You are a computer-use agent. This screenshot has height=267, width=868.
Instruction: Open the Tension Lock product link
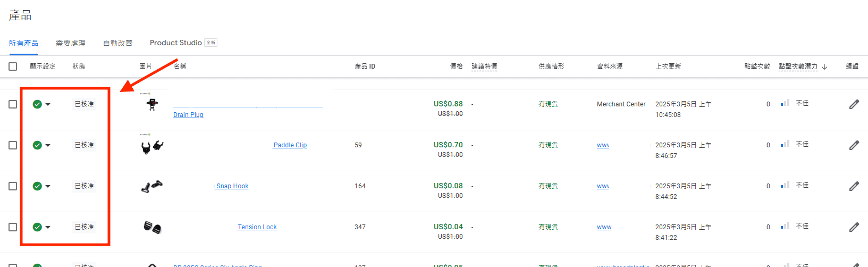[x=257, y=227]
